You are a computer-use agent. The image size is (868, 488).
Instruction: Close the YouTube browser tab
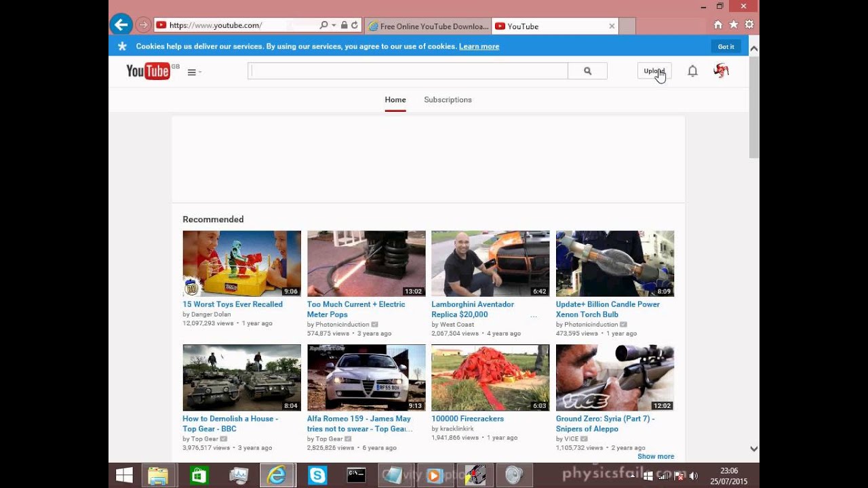[612, 26]
